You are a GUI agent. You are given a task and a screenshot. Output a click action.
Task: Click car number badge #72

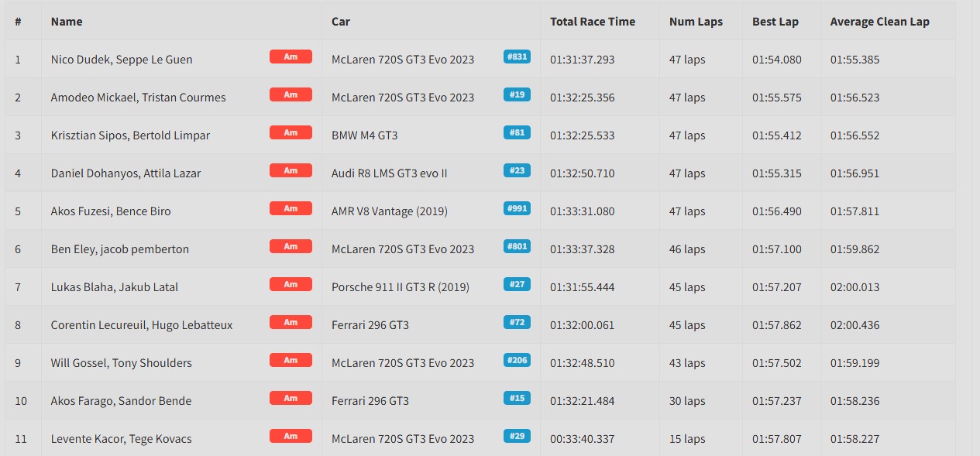click(517, 322)
